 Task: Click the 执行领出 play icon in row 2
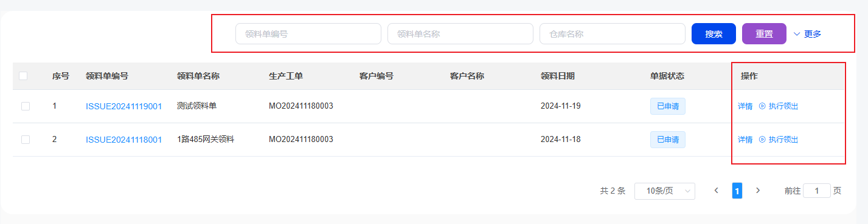coord(762,140)
